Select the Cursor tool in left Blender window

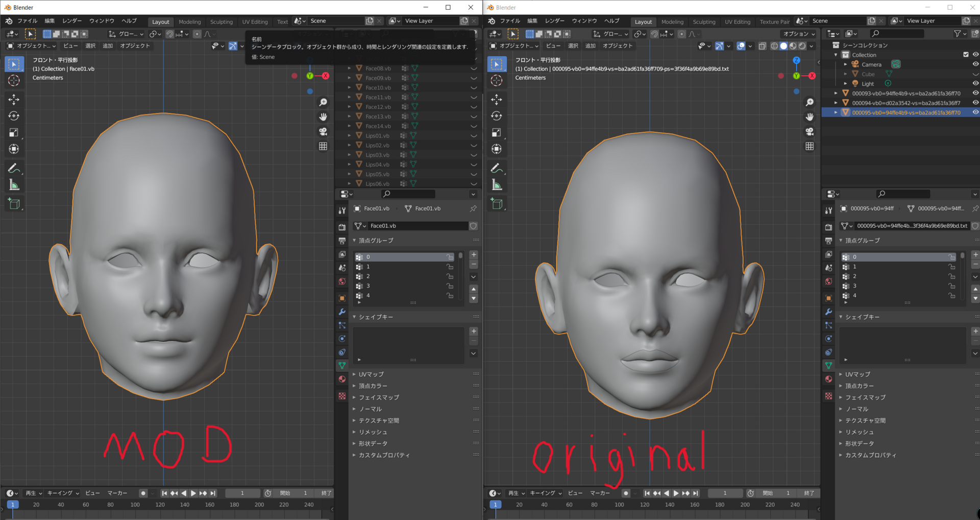[x=14, y=81]
